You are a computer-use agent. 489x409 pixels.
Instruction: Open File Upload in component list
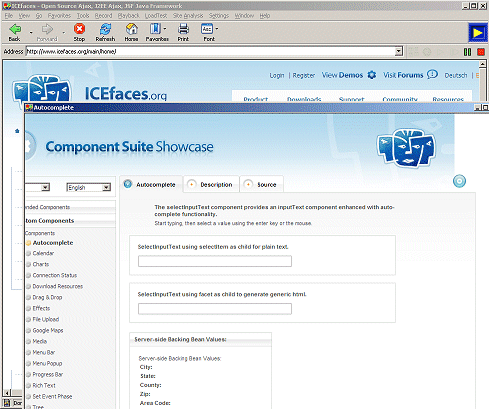(46, 319)
